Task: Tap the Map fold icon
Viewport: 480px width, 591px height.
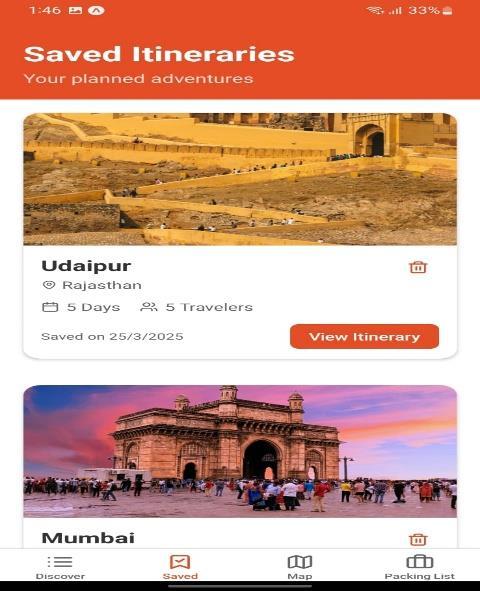Action: pos(300,562)
